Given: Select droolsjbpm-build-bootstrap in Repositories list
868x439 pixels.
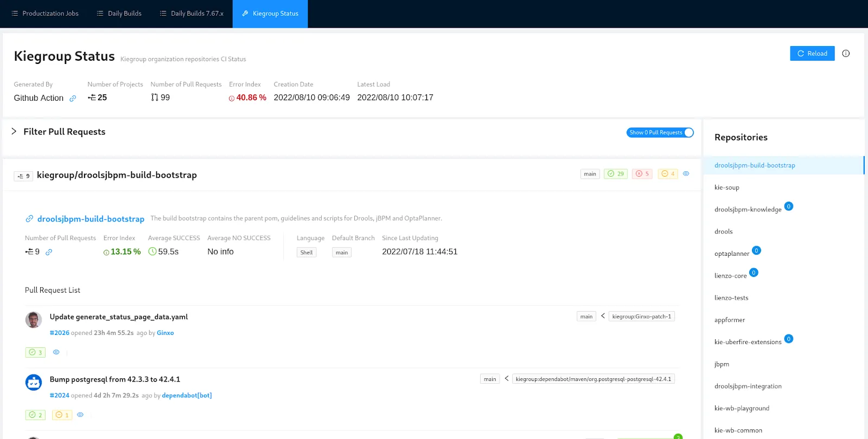Looking at the screenshot, I should click(783, 165).
